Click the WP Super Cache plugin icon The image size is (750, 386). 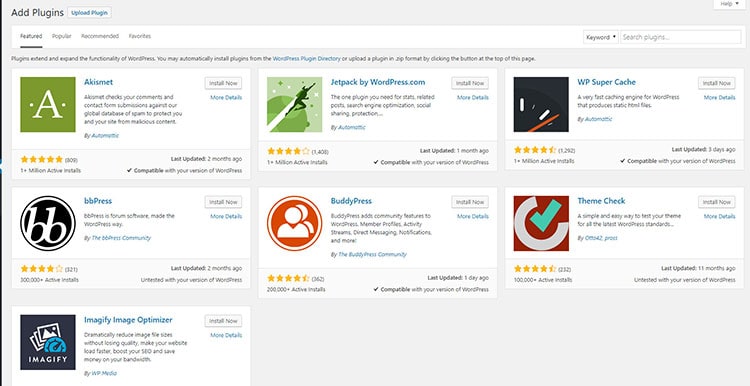(x=541, y=104)
